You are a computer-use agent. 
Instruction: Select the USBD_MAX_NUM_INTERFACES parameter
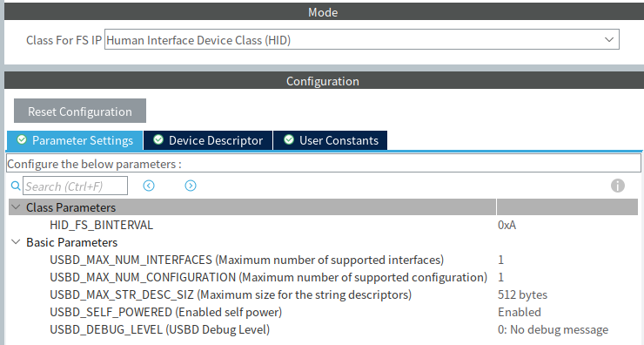click(246, 260)
